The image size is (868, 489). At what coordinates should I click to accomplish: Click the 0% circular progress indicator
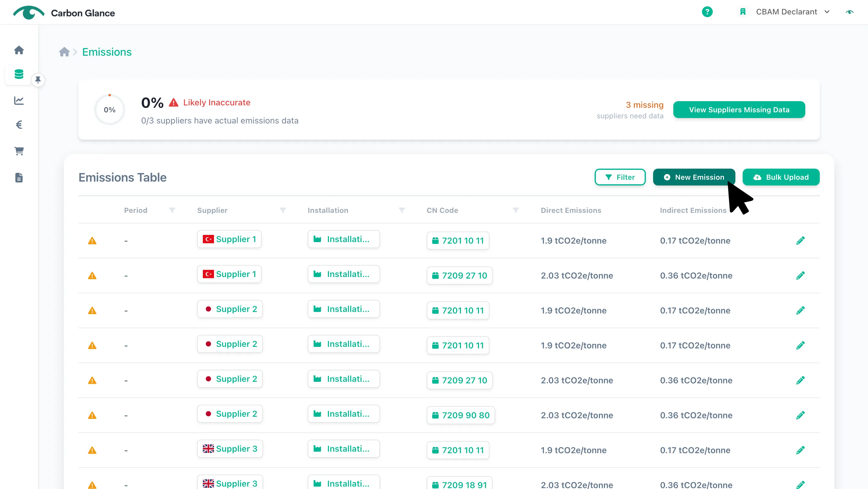pos(109,110)
